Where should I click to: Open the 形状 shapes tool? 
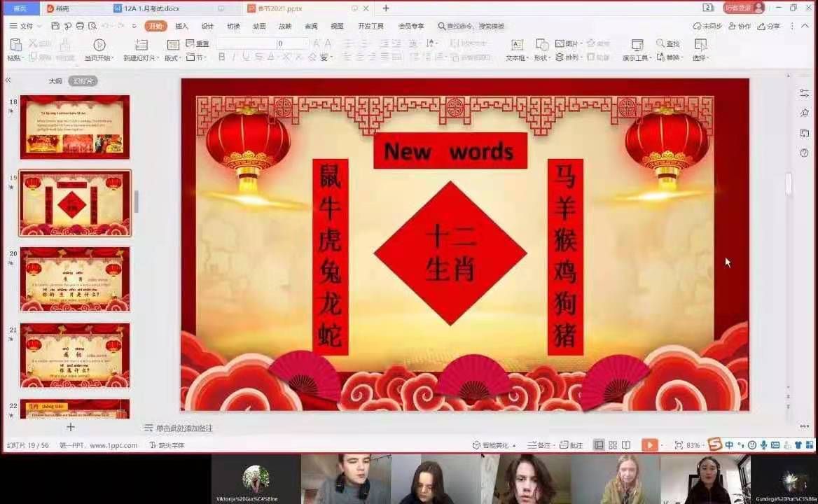541,45
